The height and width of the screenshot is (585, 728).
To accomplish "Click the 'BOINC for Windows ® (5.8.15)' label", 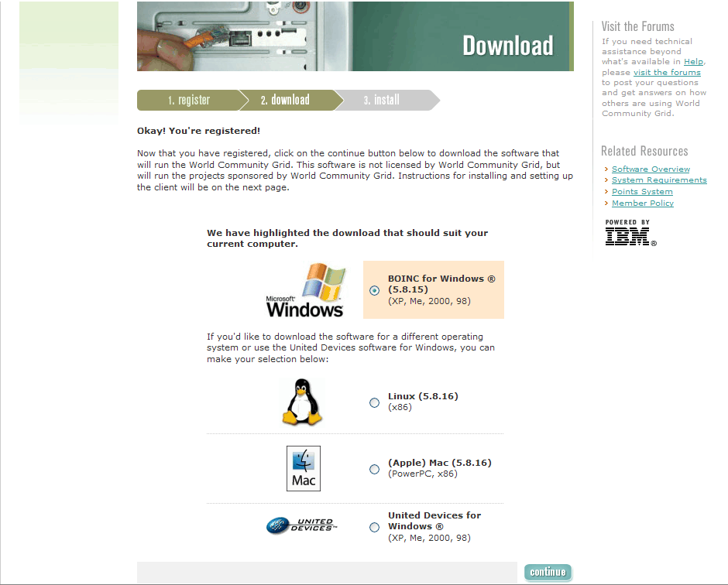I will (441, 284).
